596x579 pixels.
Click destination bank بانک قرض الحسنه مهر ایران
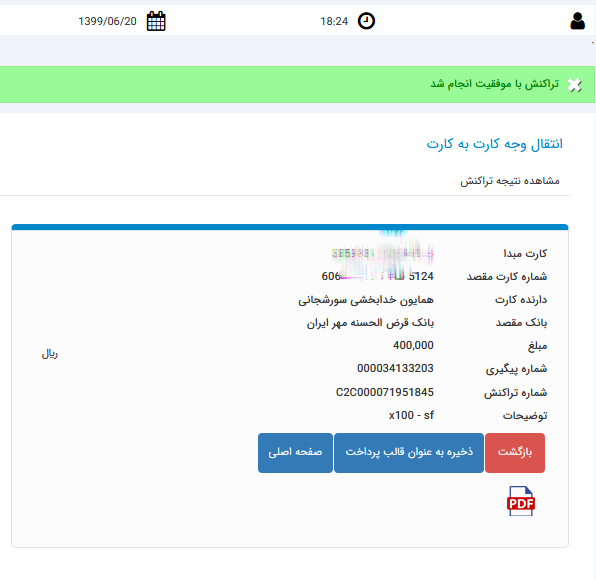tap(370, 323)
